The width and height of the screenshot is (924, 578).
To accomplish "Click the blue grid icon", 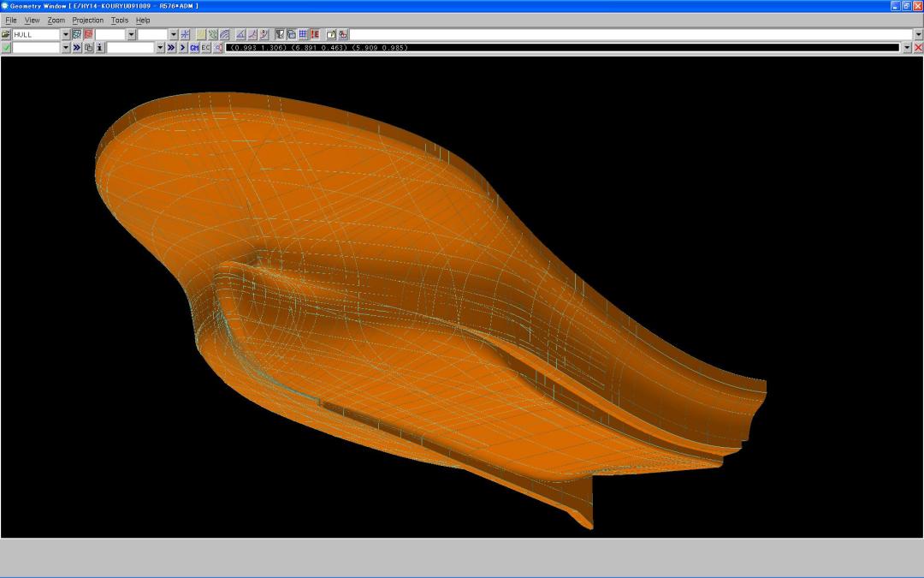I will coord(304,34).
